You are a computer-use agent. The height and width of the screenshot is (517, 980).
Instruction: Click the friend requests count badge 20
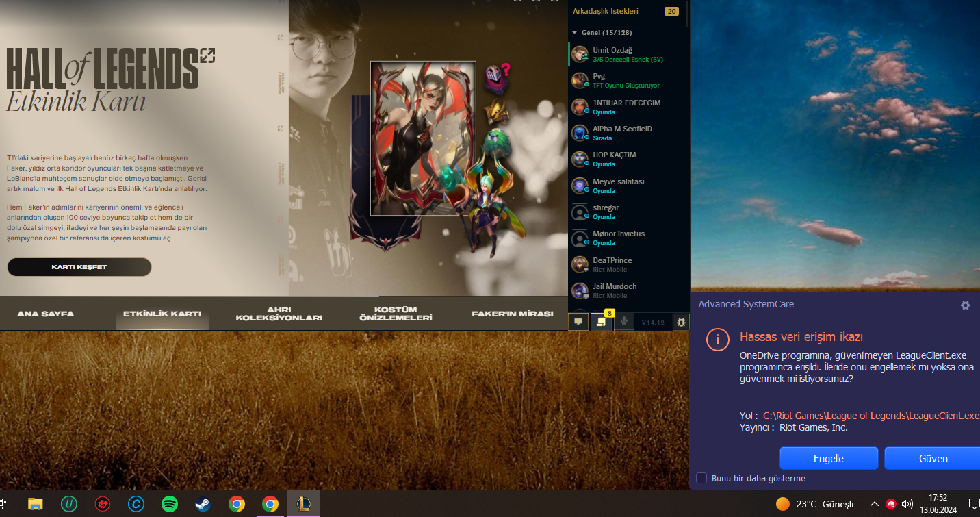pyautogui.click(x=671, y=11)
